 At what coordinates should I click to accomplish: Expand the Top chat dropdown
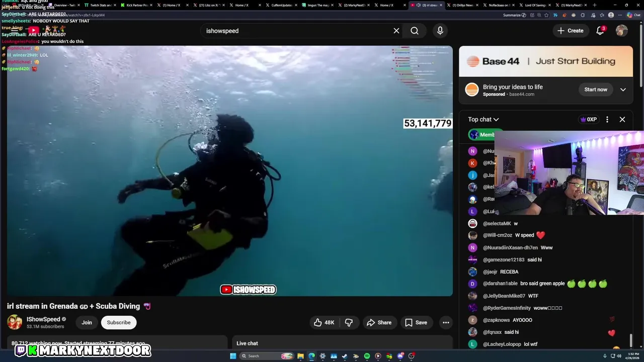pos(484,119)
